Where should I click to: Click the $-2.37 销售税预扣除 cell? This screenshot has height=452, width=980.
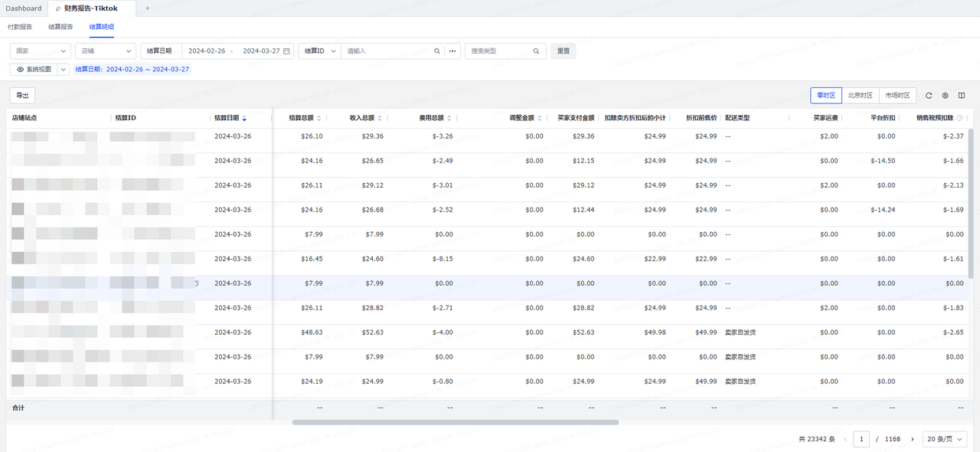click(x=953, y=136)
